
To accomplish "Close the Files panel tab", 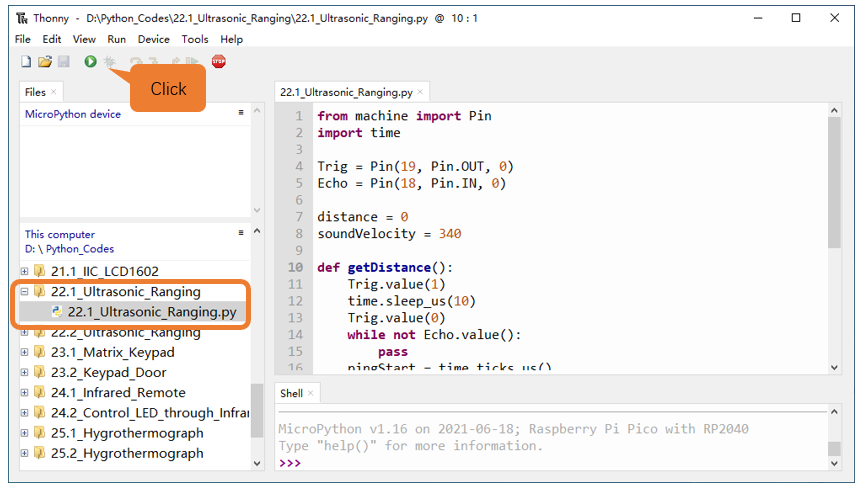I will [x=53, y=92].
